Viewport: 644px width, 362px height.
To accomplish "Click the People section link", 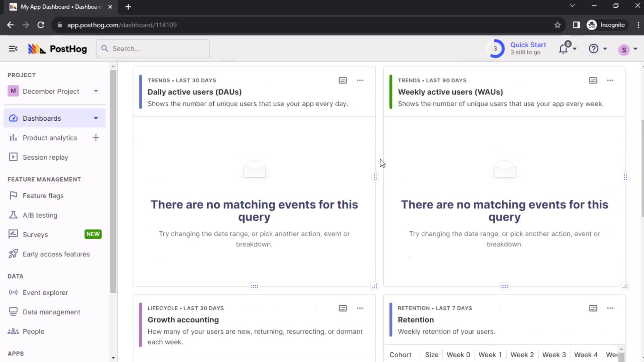I will pyautogui.click(x=33, y=331).
